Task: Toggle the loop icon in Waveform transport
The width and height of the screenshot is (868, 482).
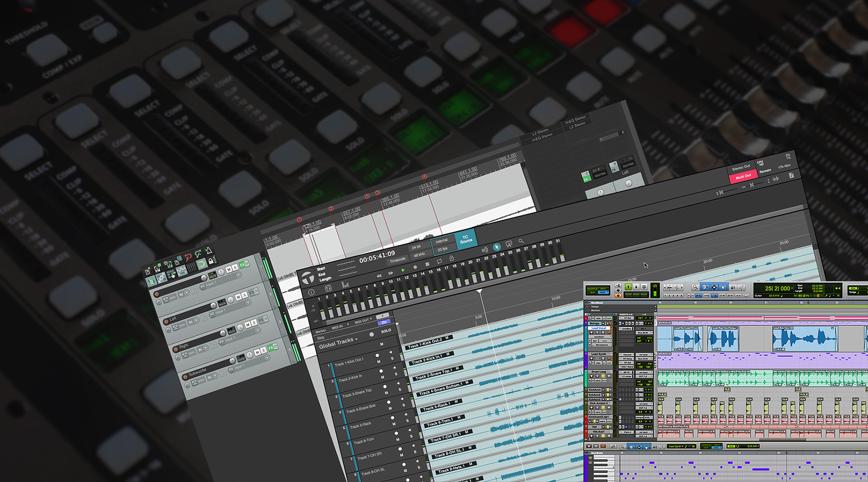Action: 439,261
